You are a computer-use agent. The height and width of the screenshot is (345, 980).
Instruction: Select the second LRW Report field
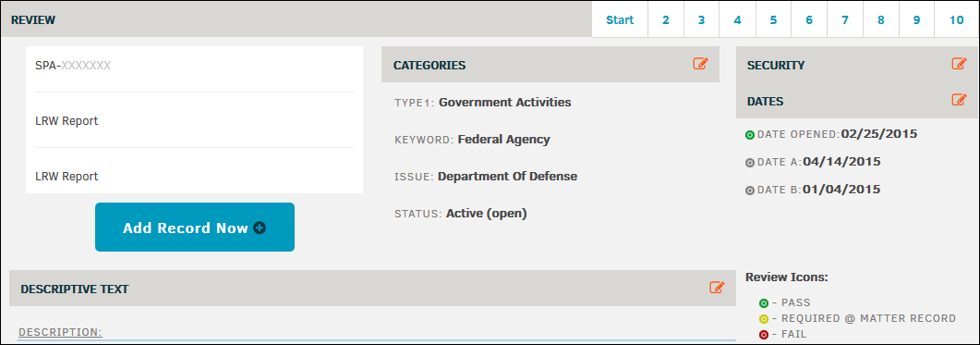(194, 176)
